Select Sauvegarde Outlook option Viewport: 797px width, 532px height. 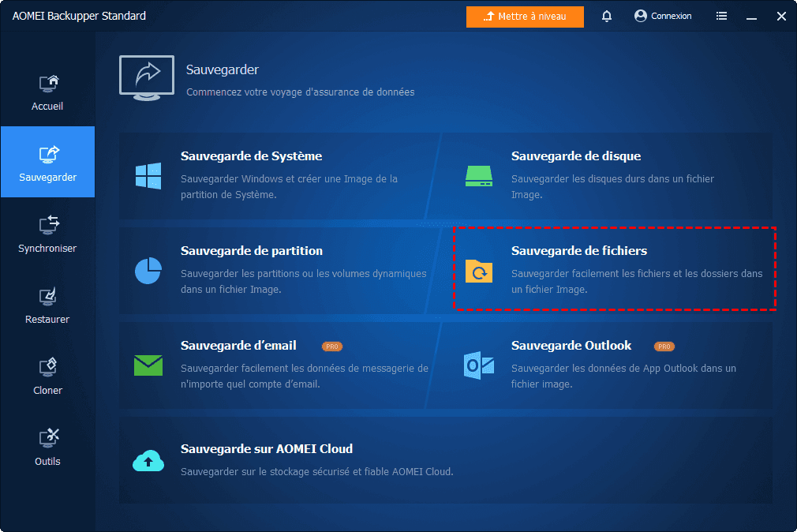(571, 346)
